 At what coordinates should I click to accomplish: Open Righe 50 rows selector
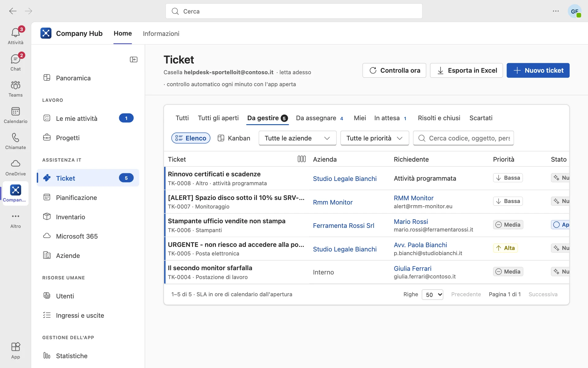pos(432,294)
